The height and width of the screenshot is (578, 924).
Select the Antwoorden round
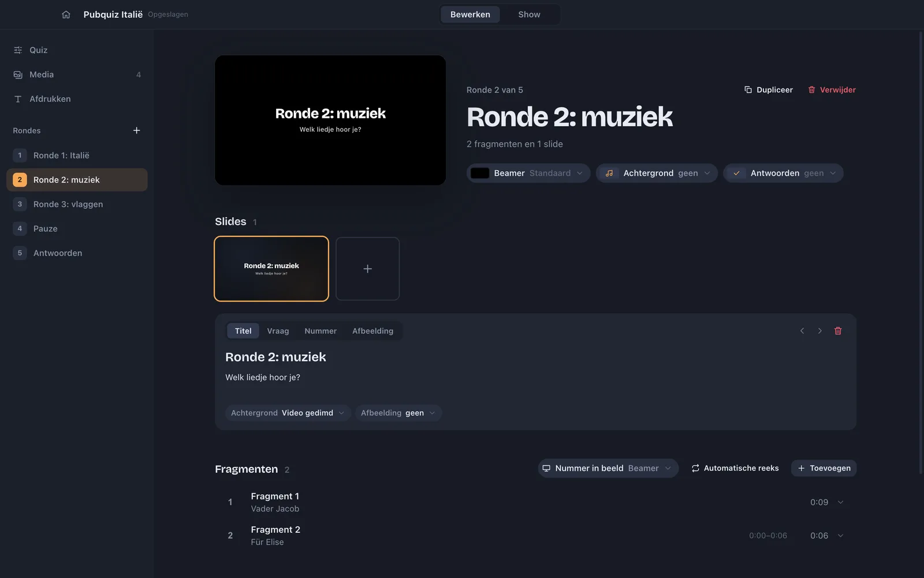coord(77,253)
